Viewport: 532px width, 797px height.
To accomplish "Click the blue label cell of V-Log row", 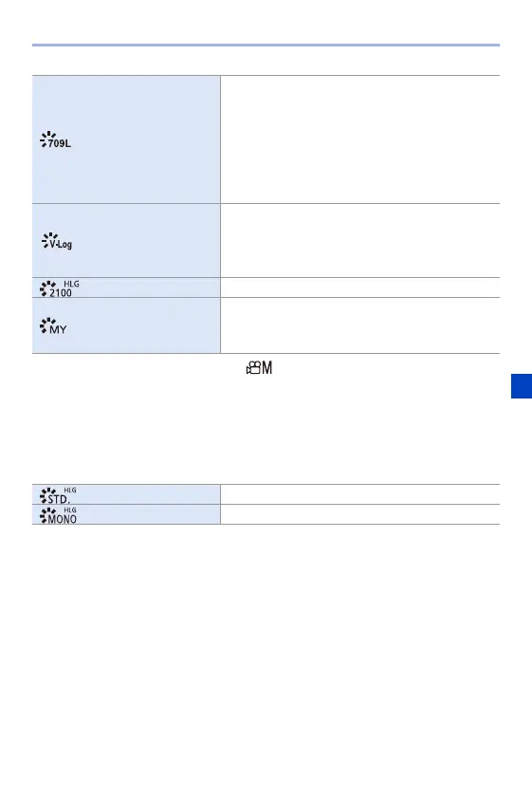I will coord(126,240).
